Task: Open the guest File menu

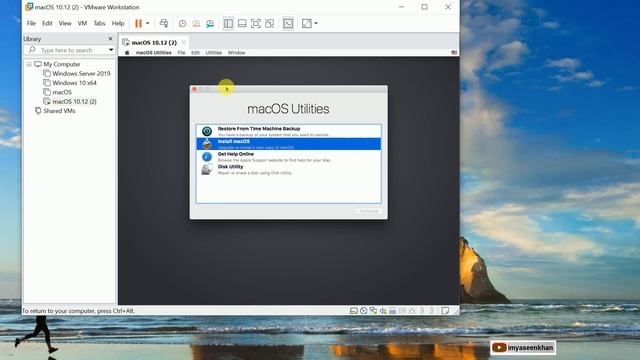Action: point(181,52)
